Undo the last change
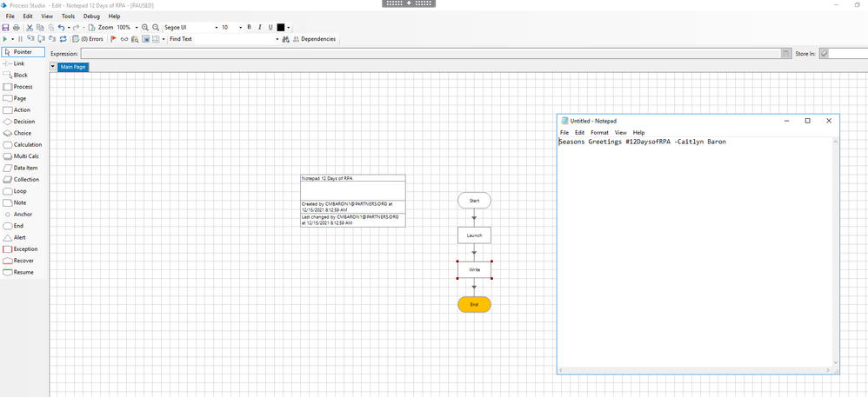This screenshot has height=397, width=868. 61,27
